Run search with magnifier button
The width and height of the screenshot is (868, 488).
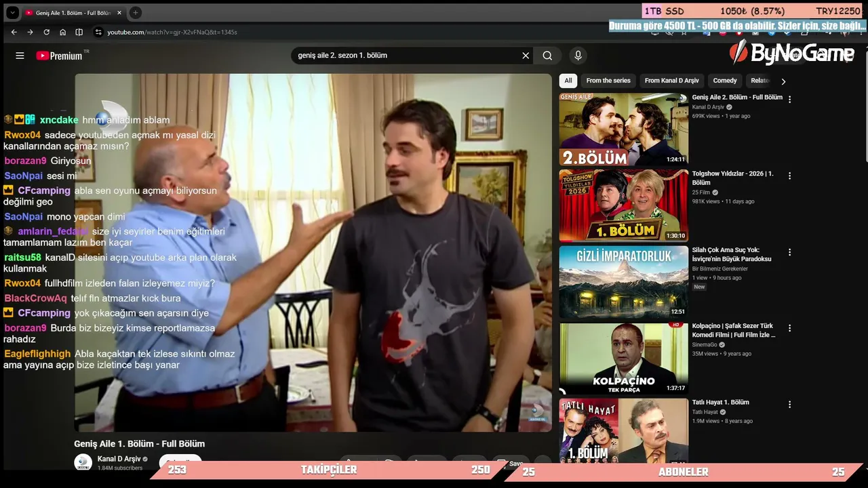(x=547, y=56)
